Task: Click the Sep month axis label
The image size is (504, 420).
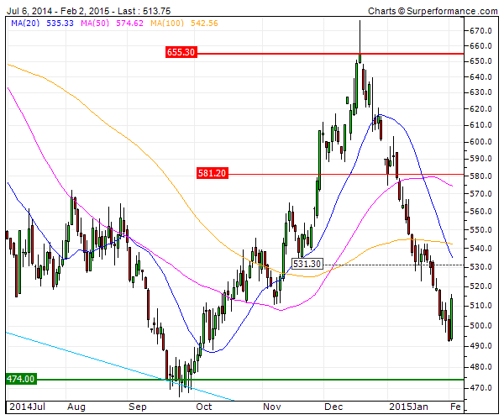Action: click(138, 407)
